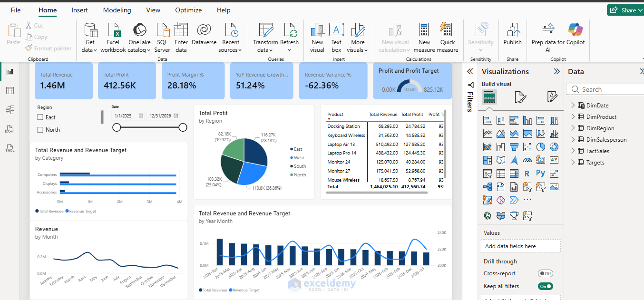
Task: Switch to the Optimize tab
Action: 188,10
